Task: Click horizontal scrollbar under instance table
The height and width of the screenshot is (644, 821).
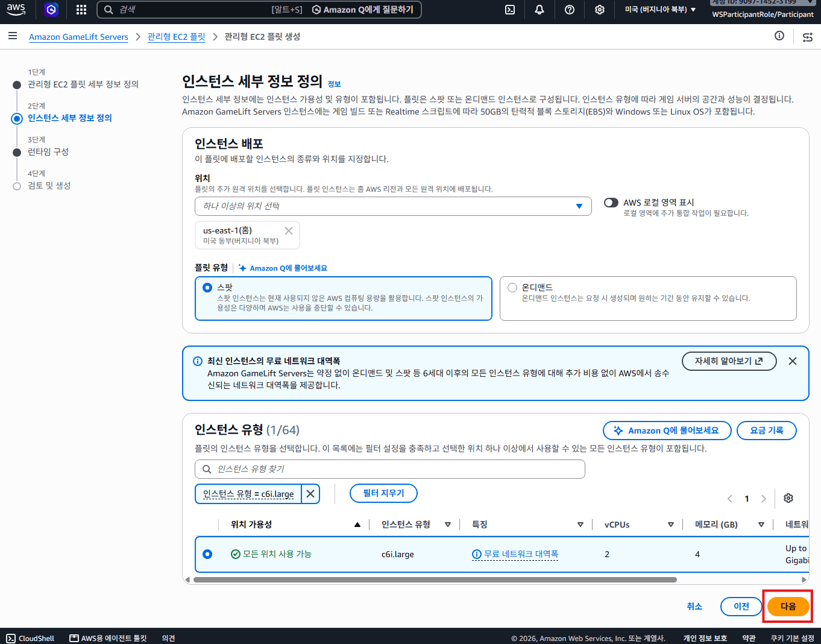Action: [435, 580]
